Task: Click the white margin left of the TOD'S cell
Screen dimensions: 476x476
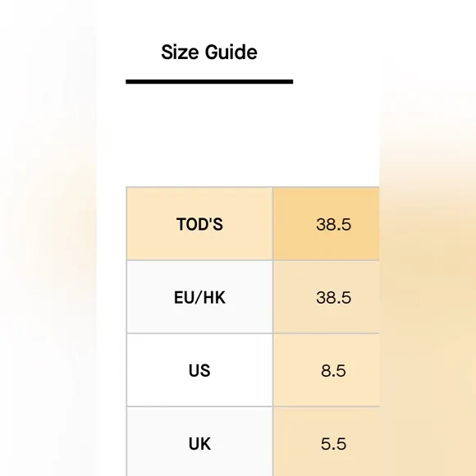Action: click(112, 224)
